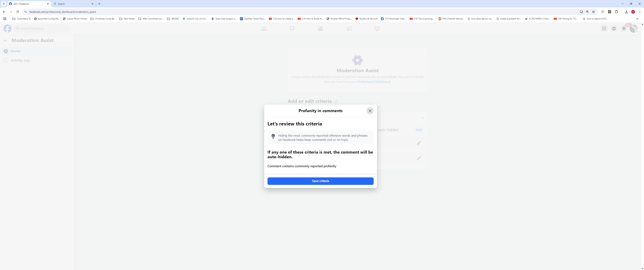Screen dimensions: 644x270
Task: Open the Pages flag icon
Action: point(292,28)
